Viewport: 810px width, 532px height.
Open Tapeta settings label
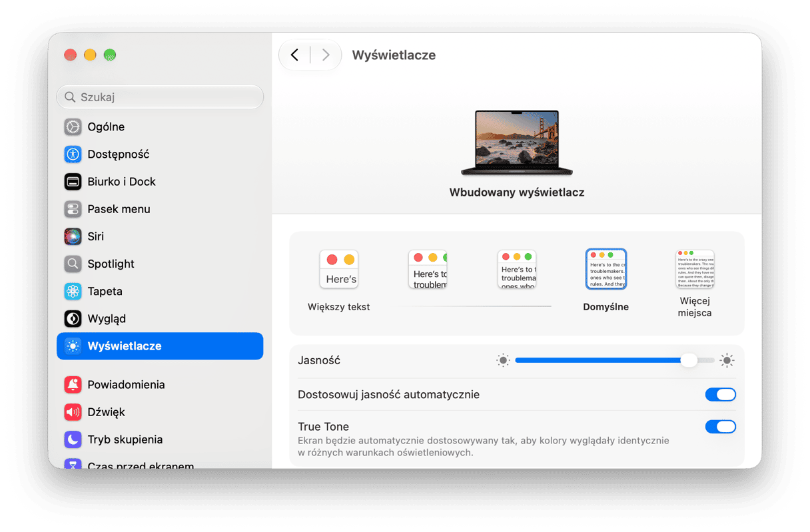pyautogui.click(x=105, y=291)
